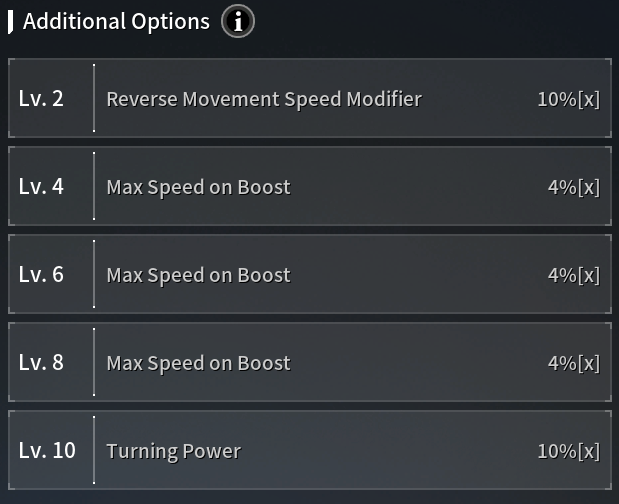Click the 10%[x] value for Turning Power
Screen dimensions: 619x504
click(x=569, y=452)
